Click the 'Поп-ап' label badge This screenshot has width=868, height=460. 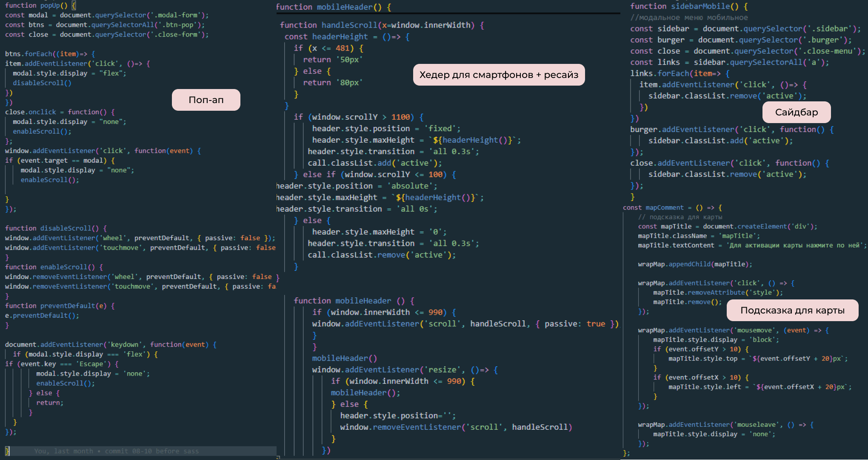(206, 100)
